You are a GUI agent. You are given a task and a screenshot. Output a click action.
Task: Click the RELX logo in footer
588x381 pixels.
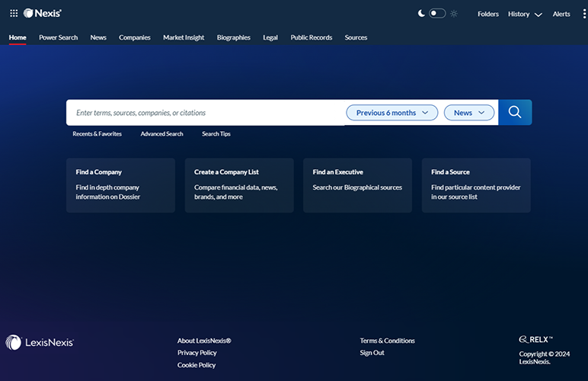click(535, 340)
